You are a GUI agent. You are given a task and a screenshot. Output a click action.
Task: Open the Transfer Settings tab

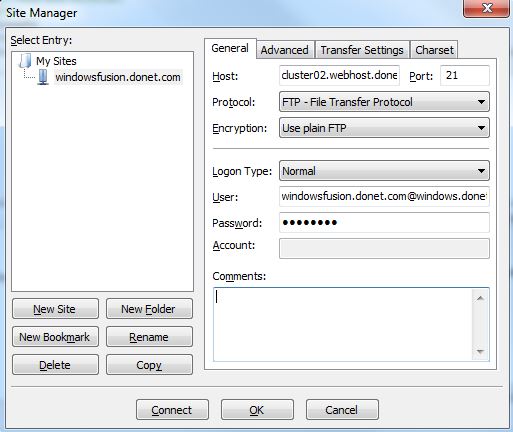click(362, 50)
